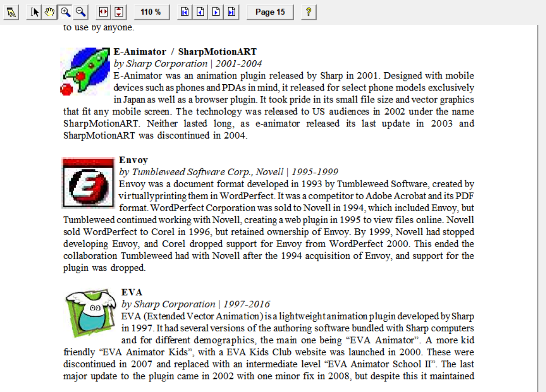This screenshot has height=392, width=546.
Task: Click the EVA mascot logo image
Action: tap(91, 313)
